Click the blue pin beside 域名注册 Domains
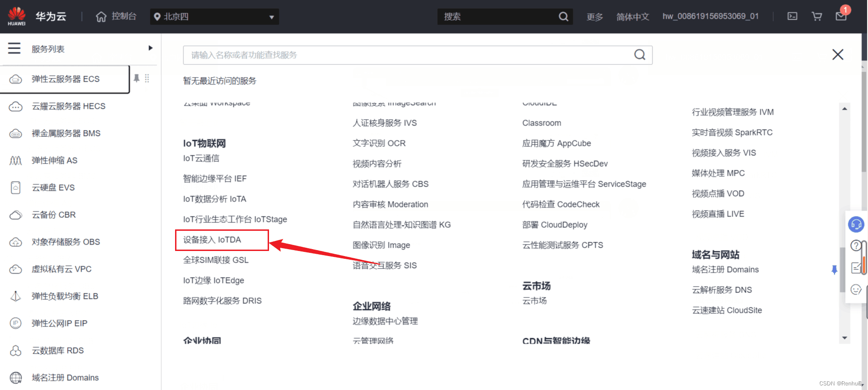This screenshot has width=868, height=390. click(834, 270)
